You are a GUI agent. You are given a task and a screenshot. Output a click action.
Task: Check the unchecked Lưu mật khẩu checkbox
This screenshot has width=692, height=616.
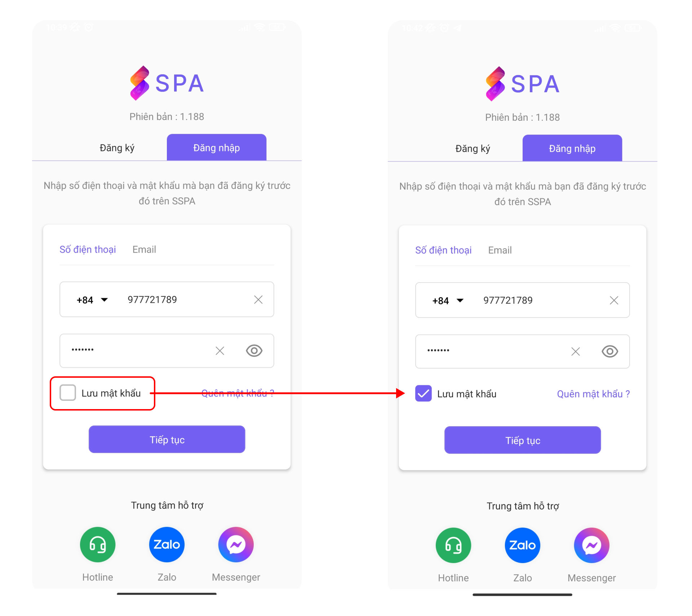(x=68, y=393)
